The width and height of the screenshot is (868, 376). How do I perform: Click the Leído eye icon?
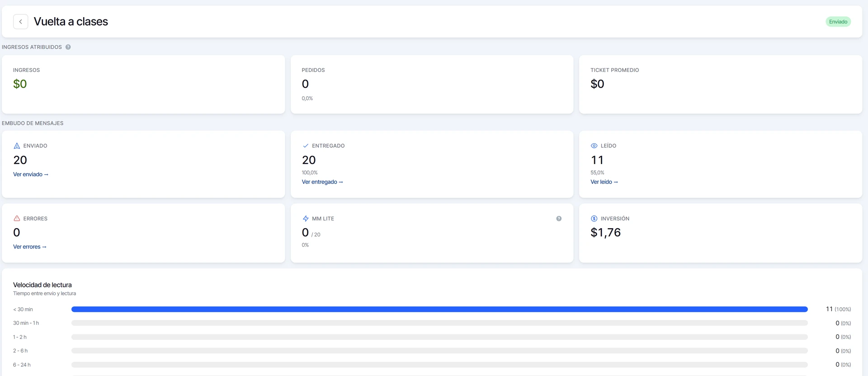[594, 146]
